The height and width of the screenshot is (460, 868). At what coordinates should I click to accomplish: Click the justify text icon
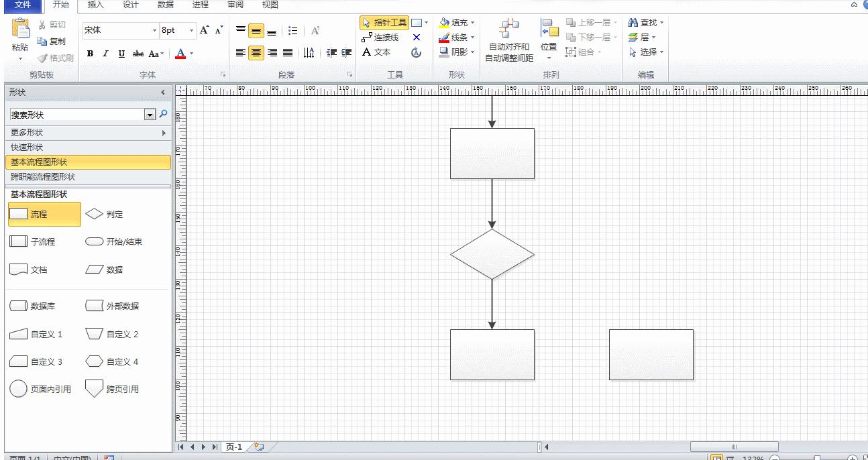point(288,53)
